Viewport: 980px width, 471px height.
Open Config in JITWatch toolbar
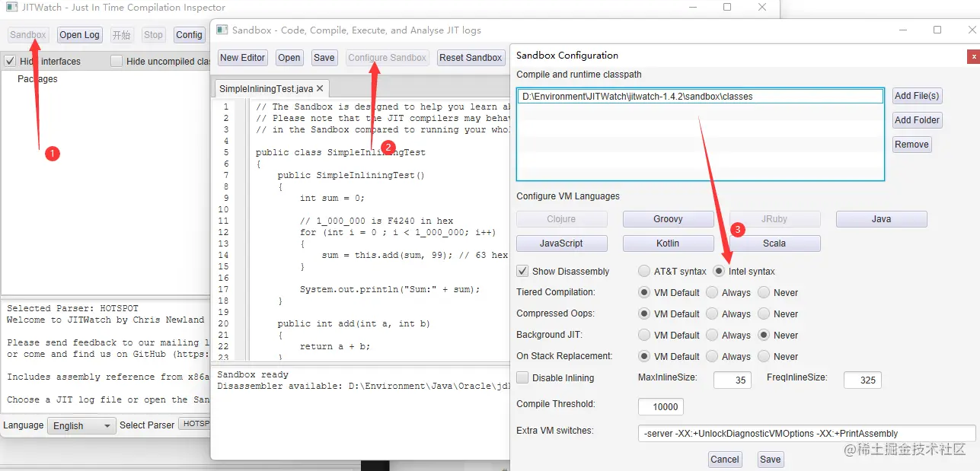point(189,35)
